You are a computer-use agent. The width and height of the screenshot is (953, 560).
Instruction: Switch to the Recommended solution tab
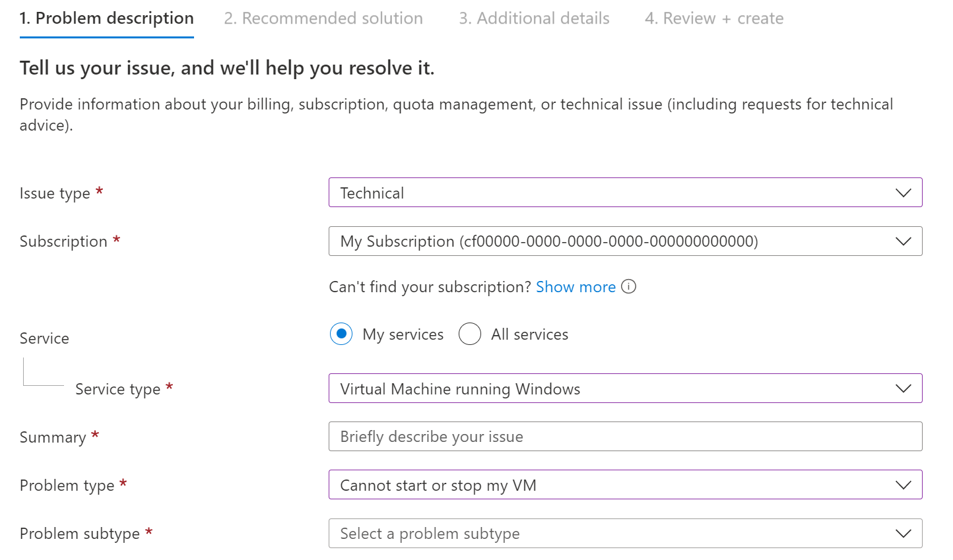323,18
